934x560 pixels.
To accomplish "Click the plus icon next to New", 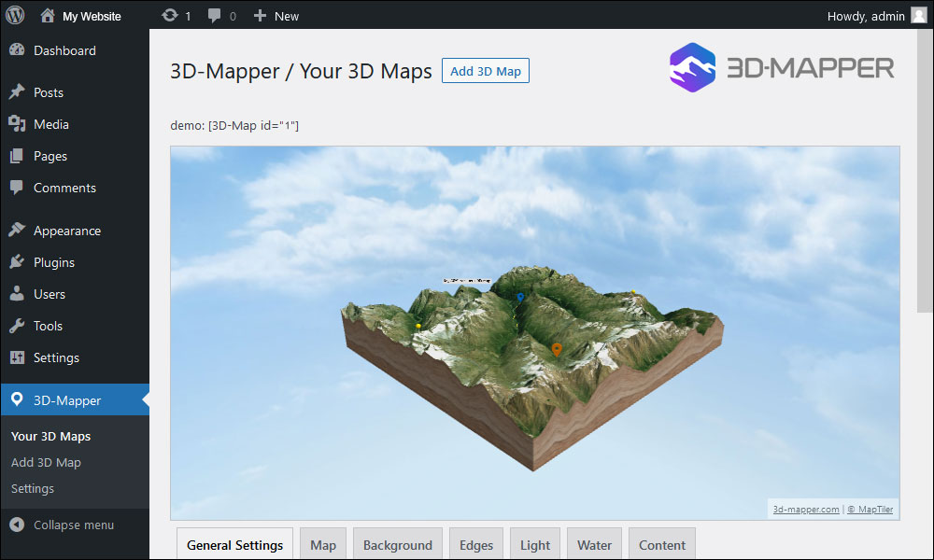I will point(260,16).
